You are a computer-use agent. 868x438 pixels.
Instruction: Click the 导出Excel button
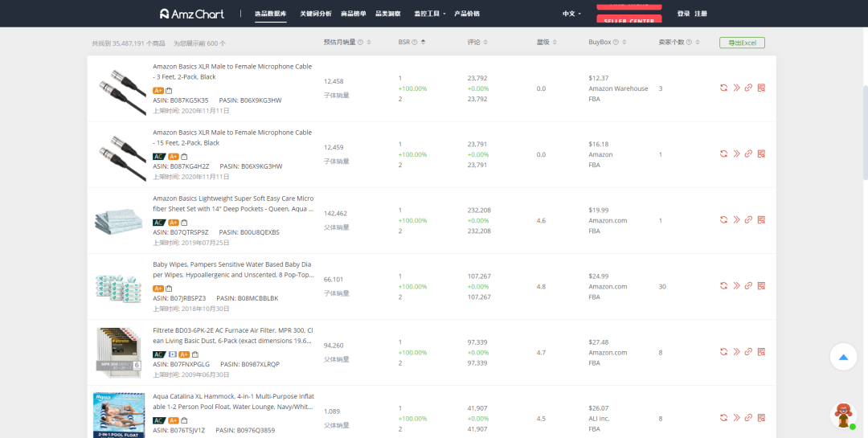[x=742, y=43]
